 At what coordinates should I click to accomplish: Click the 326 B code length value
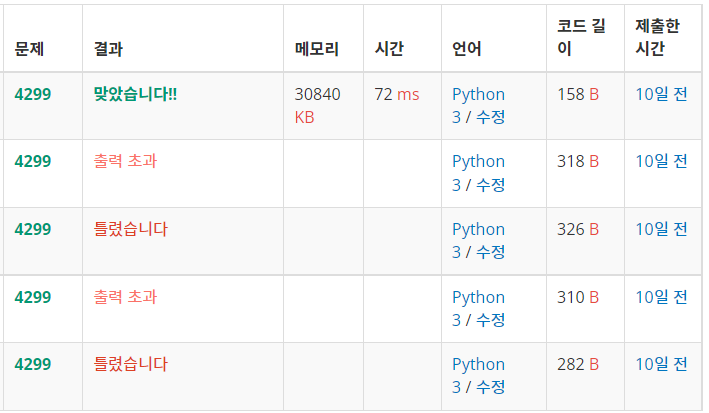pos(578,229)
